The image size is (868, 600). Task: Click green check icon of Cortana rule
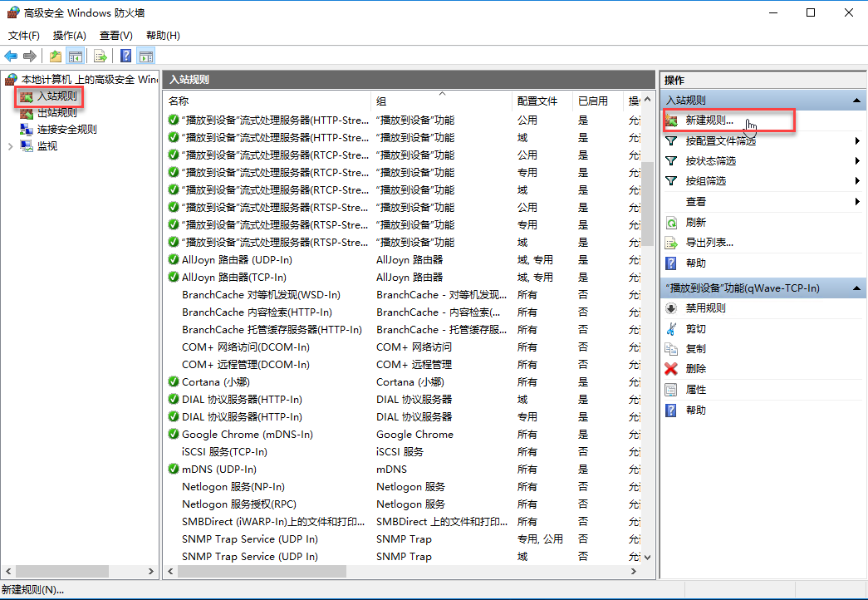point(174,381)
